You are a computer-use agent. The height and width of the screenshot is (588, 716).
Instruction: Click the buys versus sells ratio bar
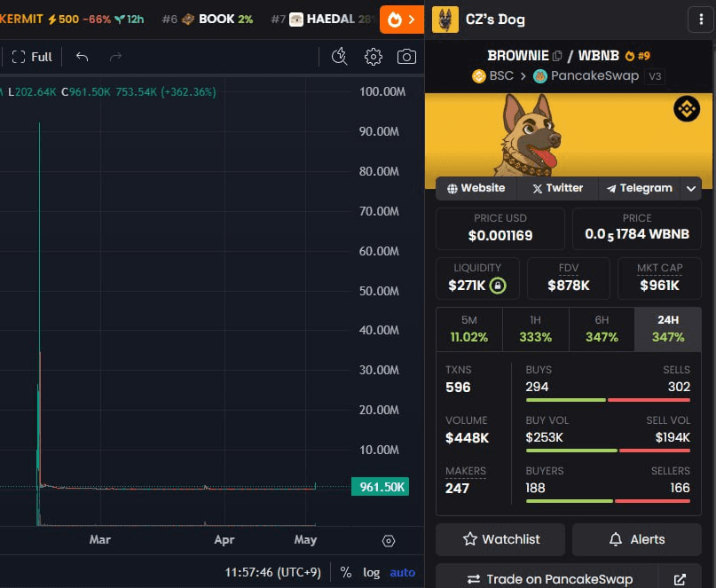608,400
